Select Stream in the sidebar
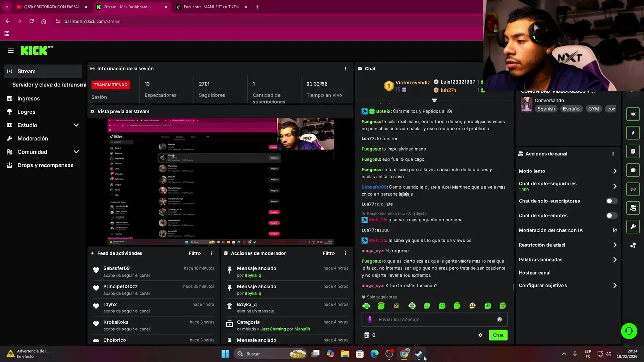This screenshot has width=644, height=362. [x=43, y=71]
